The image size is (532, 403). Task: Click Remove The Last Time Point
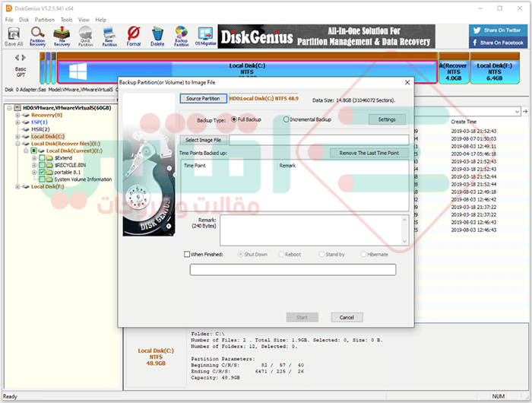click(369, 153)
